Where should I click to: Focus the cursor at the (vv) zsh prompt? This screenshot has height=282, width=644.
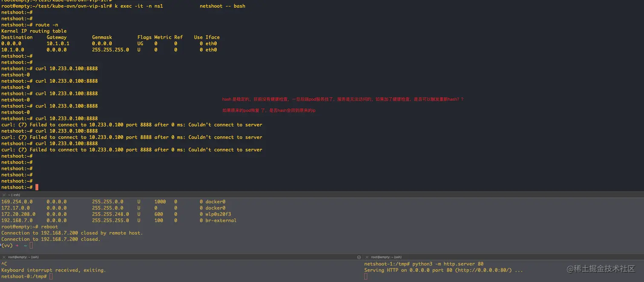(31, 246)
